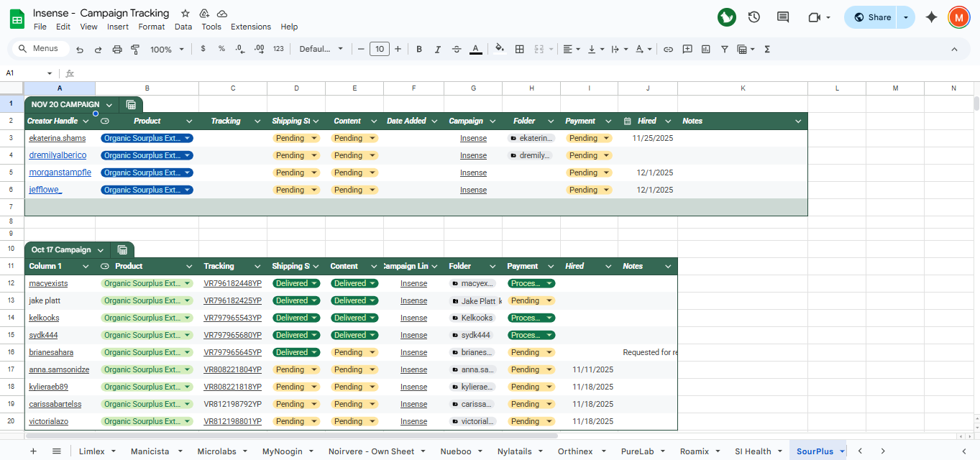This screenshot has width=980, height=460.
Task: Click the Add sheet plus icon
Action: [x=33, y=451]
